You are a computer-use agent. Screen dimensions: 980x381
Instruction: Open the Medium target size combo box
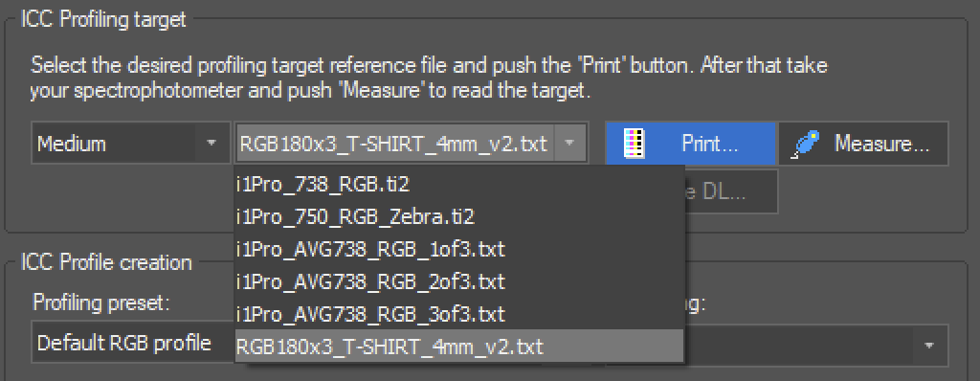point(130,144)
